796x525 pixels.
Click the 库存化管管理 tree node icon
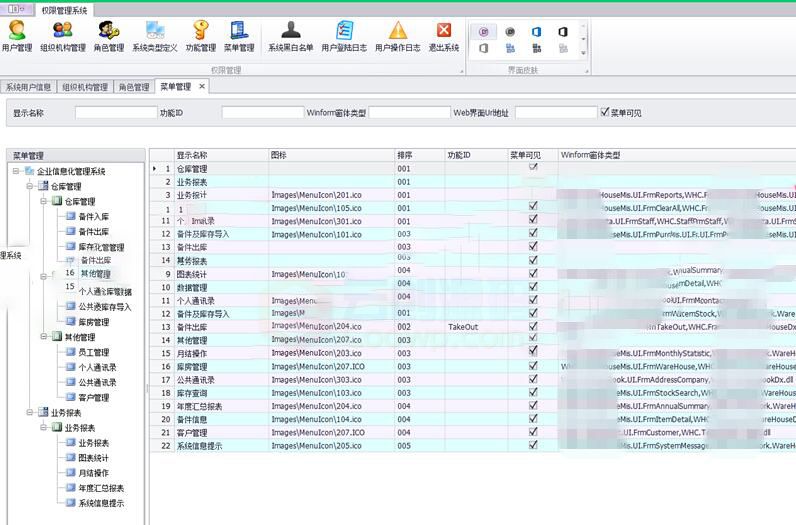[x=71, y=247]
